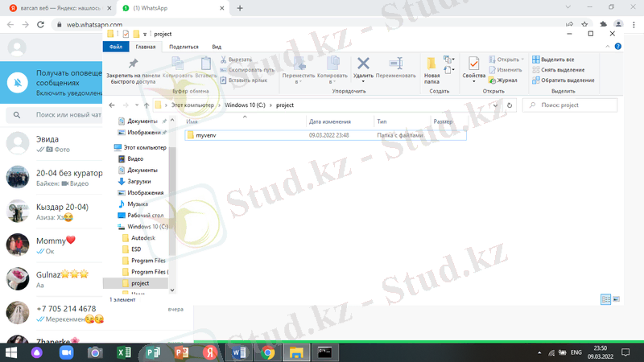Open History (Журнал) in the ribbon

coord(503,80)
